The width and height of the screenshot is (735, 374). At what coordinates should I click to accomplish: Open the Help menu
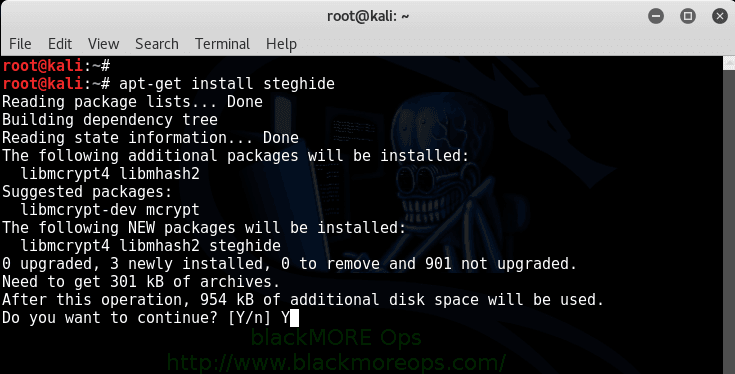(281, 44)
